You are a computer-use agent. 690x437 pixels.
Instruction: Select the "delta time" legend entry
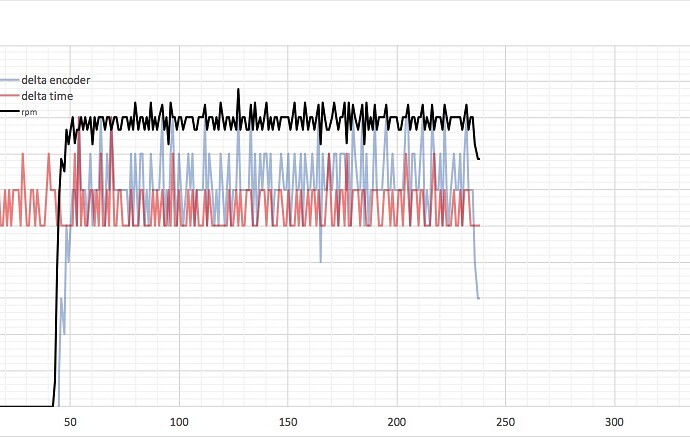pos(47,96)
